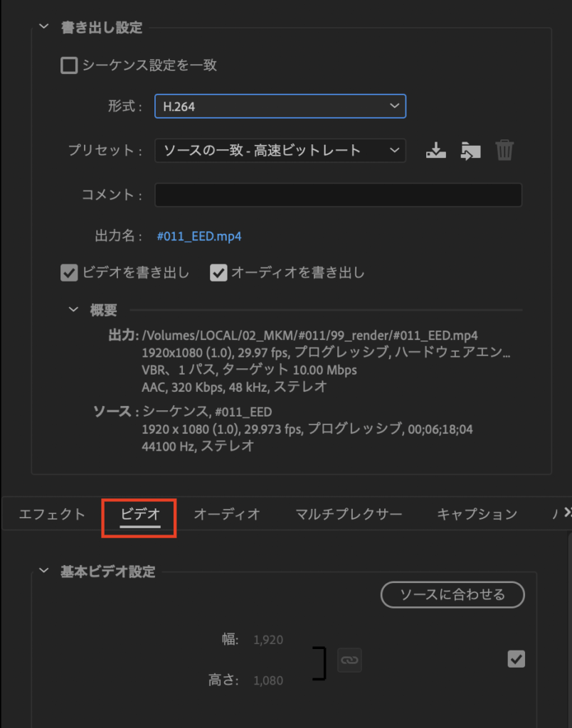Screen dimensions: 572x728
Task: Select the ビデオ tab
Action: [140, 514]
